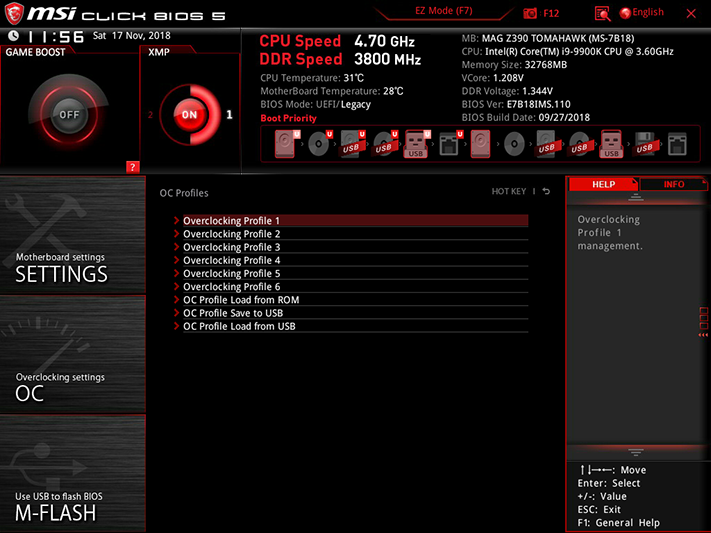Image resolution: width=711 pixels, height=533 pixels.
Task: Click the red question mark help icon
Action: [132, 167]
